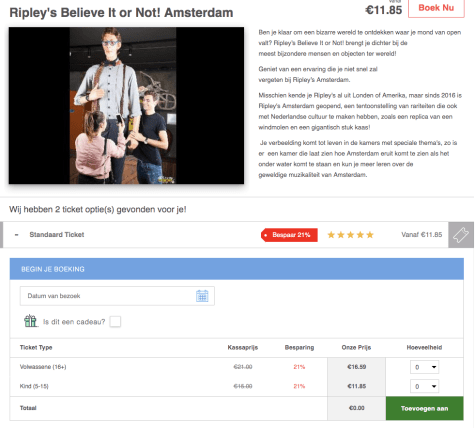This screenshot has height=428, width=475.
Task: Tick the 'Is dit een cadeau?' checkbox
Action: coord(115,322)
